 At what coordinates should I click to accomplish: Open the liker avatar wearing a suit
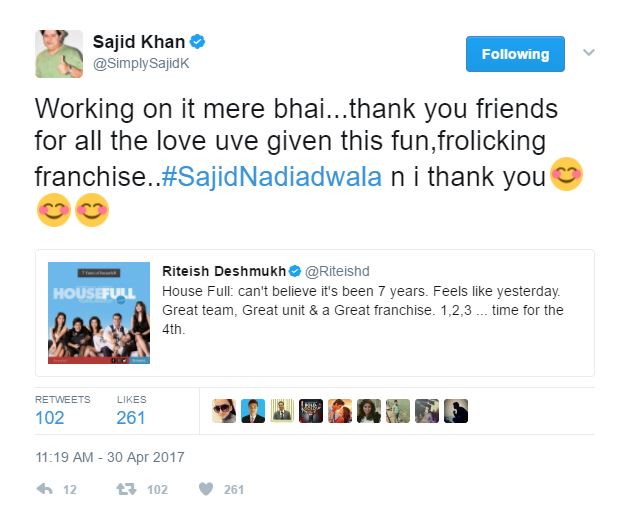pos(253,411)
